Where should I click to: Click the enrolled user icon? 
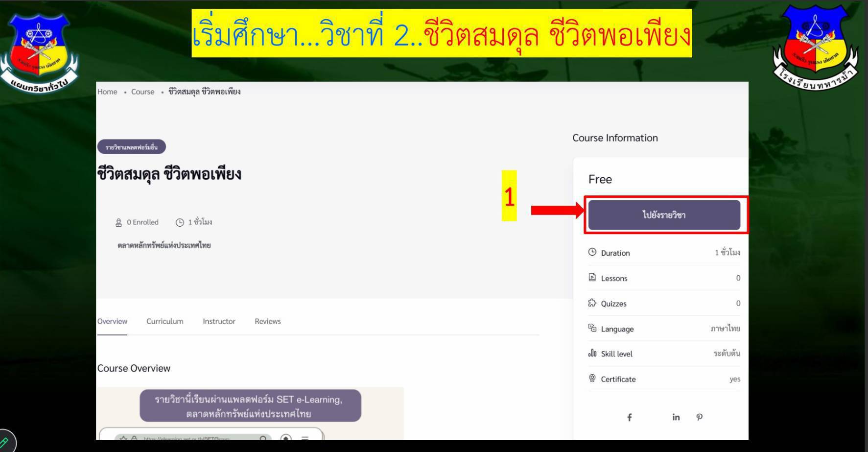click(118, 222)
